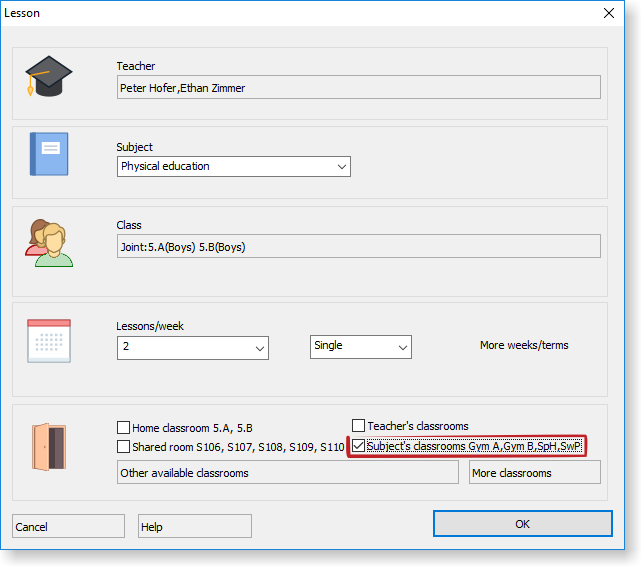Screen dimensions: 642x567
Task: Open More classrooms
Action: (534, 473)
